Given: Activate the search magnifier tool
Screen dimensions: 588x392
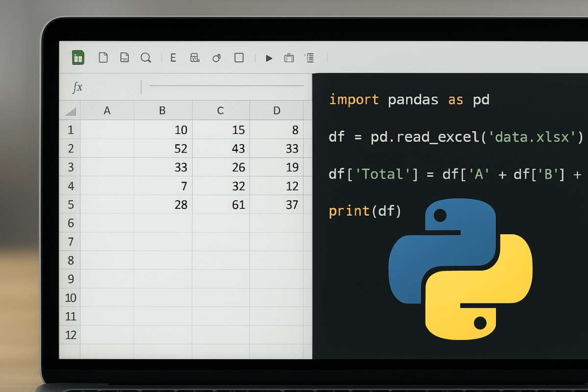Looking at the screenshot, I should pyautogui.click(x=146, y=57).
